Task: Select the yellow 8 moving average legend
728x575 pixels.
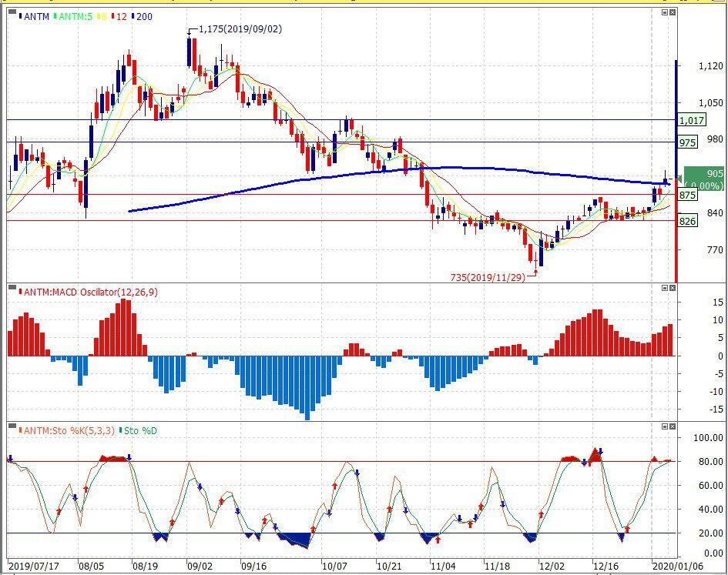Action: [x=103, y=17]
